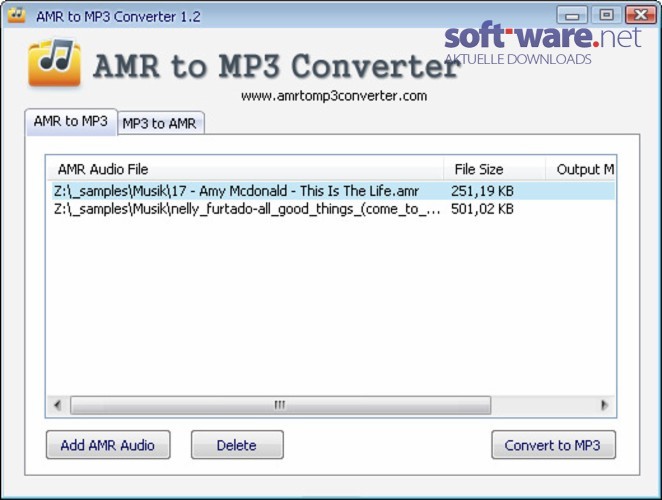Click the orange music folder logo icon
This screenshot has height=500, width=662.
[x=54, y=63]
